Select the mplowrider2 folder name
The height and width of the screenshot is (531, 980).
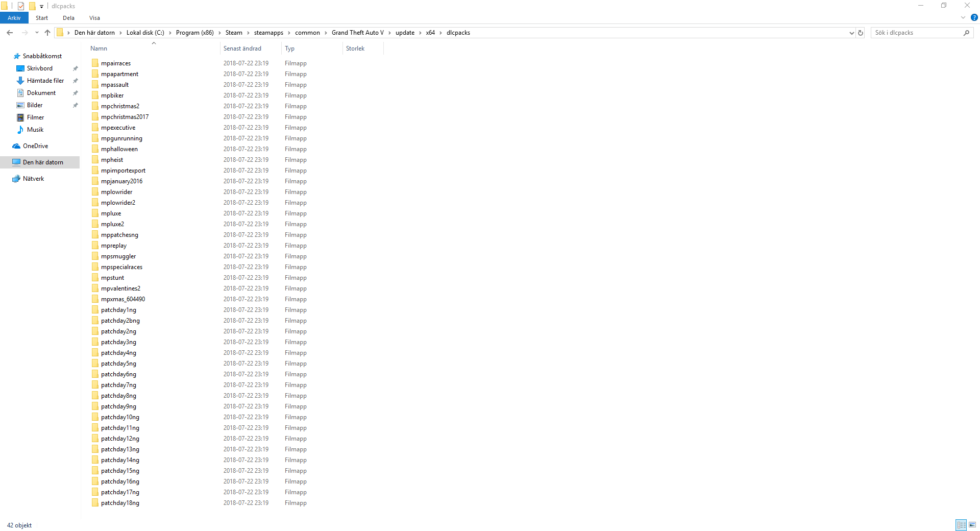coord(118,203)
